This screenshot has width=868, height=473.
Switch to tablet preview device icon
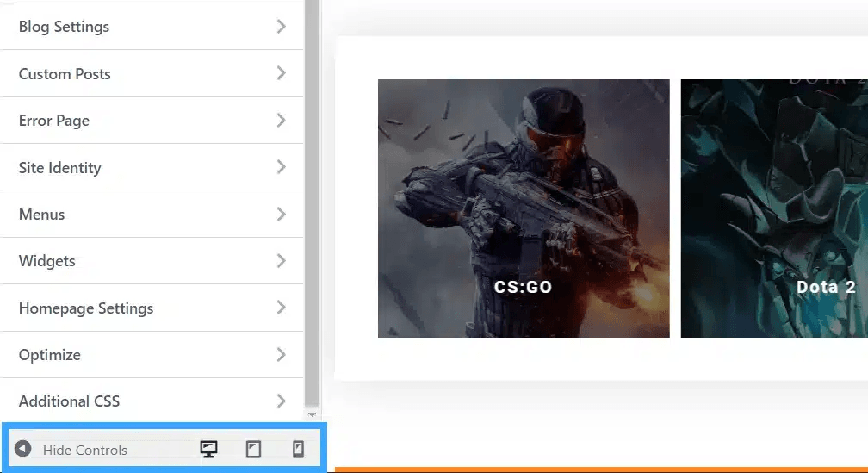pos(253,449)
